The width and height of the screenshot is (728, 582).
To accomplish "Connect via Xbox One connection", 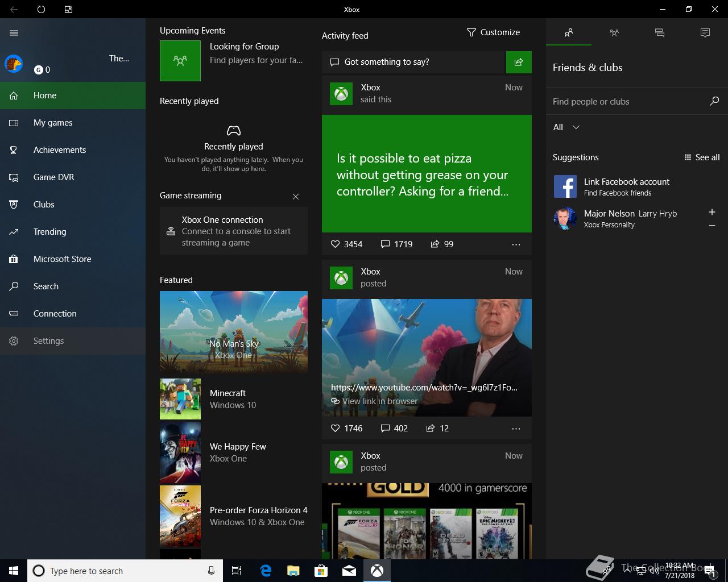I will click(x=234, y=231).
